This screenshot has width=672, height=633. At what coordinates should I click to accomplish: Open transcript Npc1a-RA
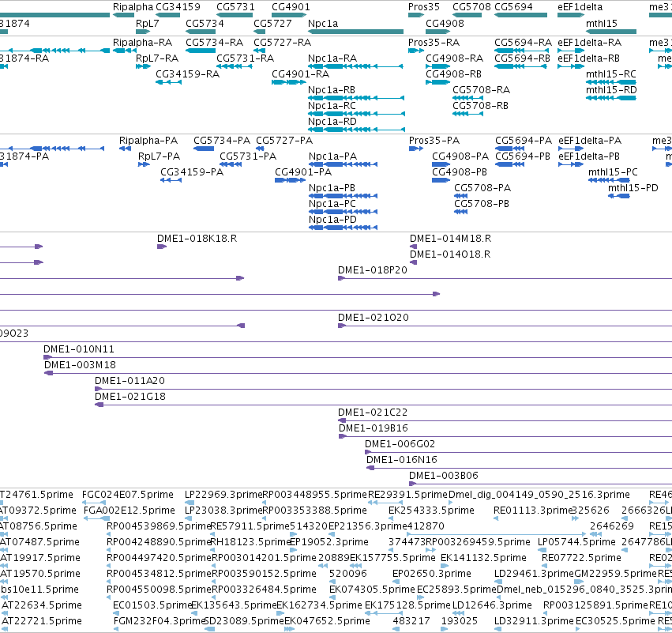[332, 58]
